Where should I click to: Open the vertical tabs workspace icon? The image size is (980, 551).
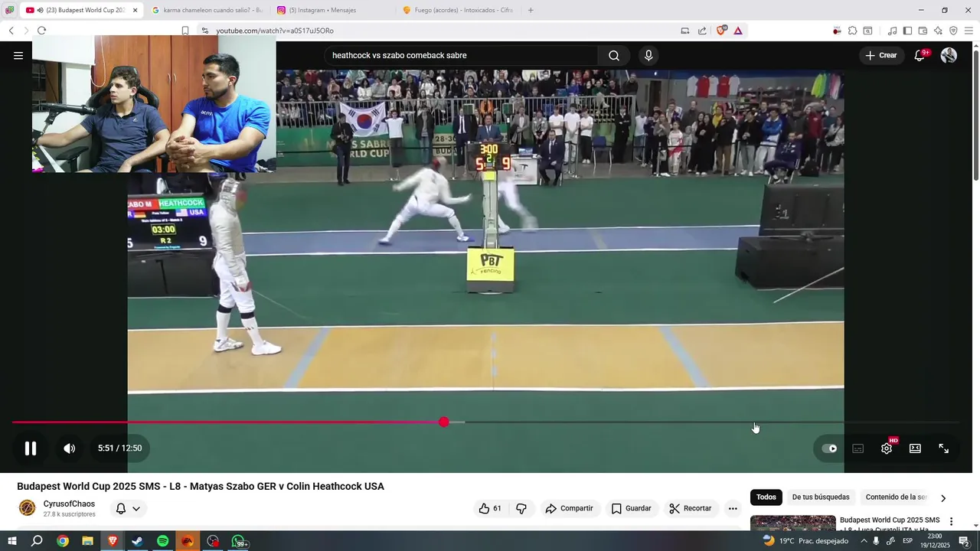[x=9, y=10]
